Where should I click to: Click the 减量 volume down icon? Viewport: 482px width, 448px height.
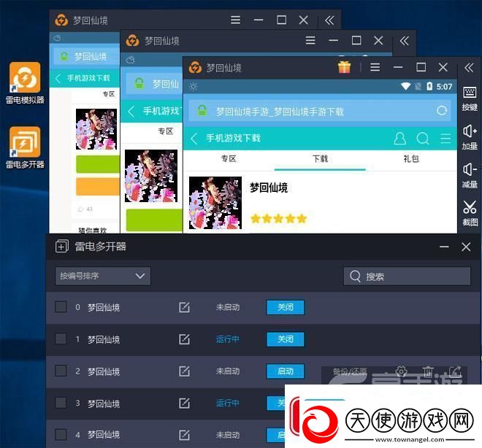(x=470, y=176)
